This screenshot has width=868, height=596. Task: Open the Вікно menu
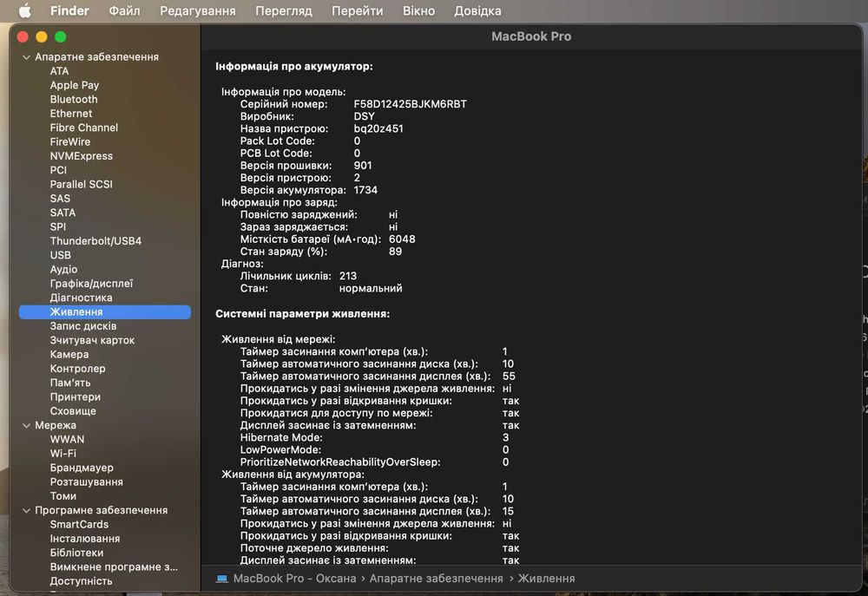(x=418, y=10)
